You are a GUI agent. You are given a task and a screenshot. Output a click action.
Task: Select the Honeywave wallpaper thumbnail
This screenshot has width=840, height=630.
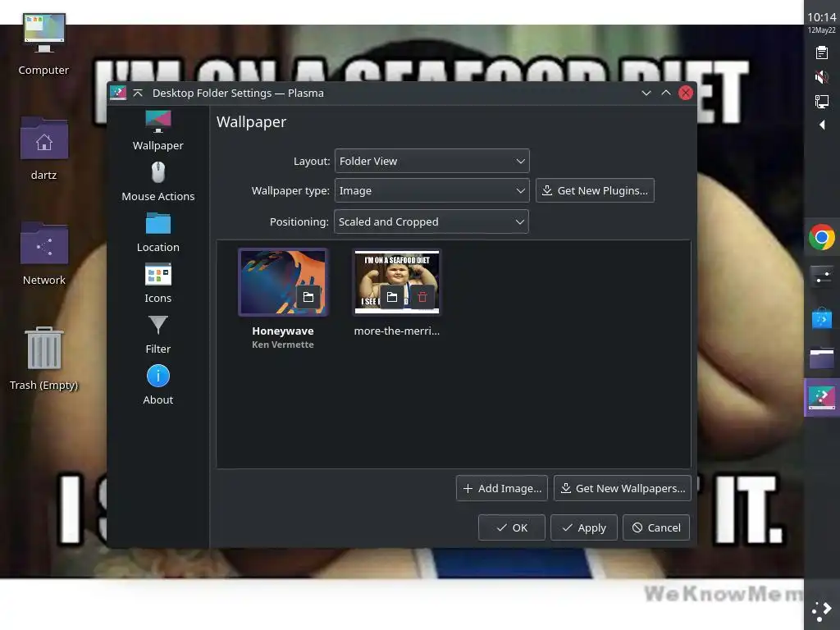[283, 282]
